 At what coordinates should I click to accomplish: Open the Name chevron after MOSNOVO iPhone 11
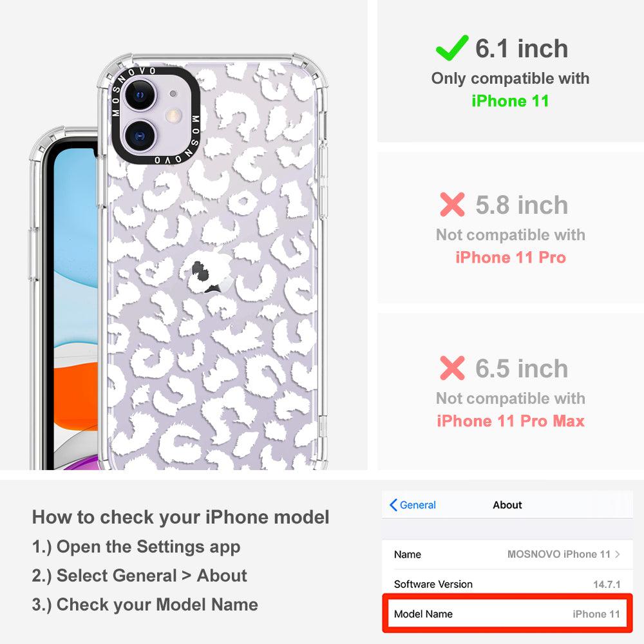point(618,554)
